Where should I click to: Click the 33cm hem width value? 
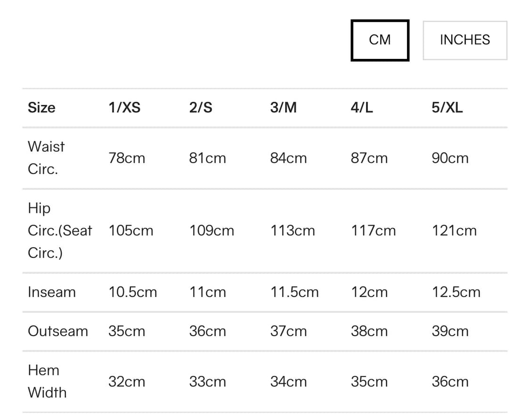207,381
